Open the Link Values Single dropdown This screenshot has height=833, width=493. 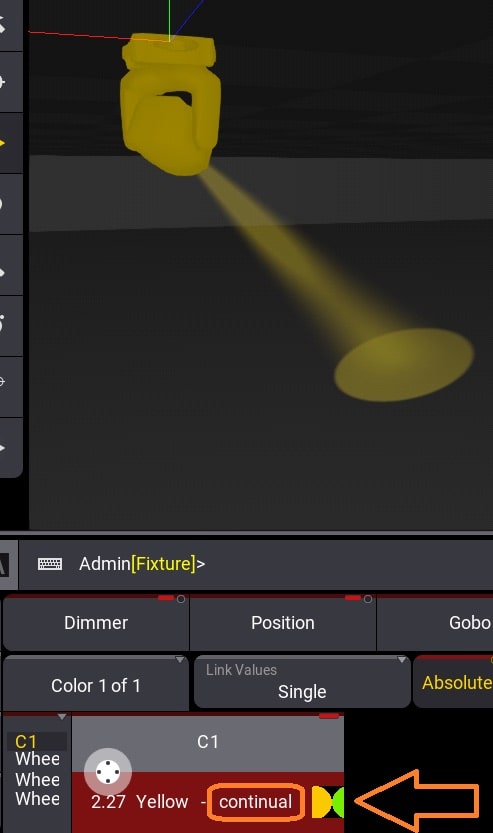point(302,682)
